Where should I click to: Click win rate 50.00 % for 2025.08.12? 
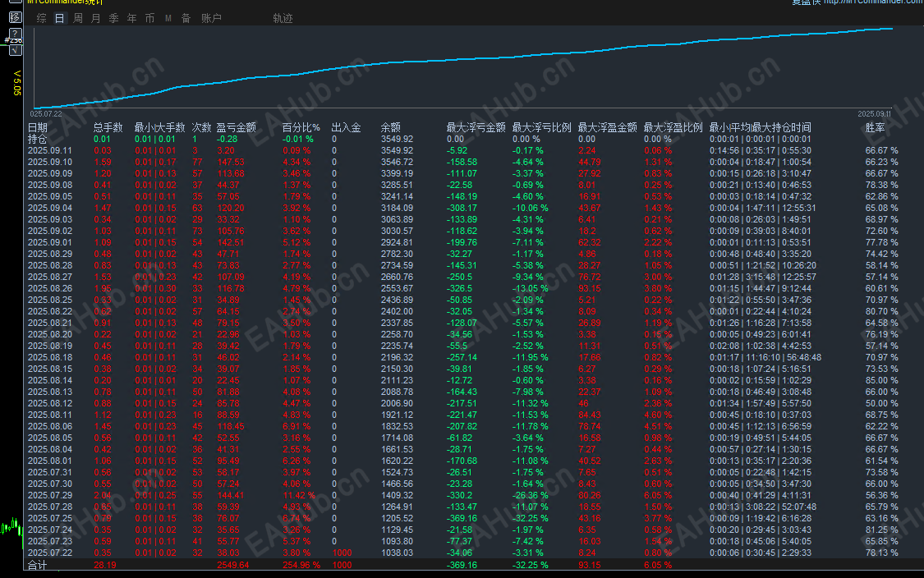click(881, 404)
